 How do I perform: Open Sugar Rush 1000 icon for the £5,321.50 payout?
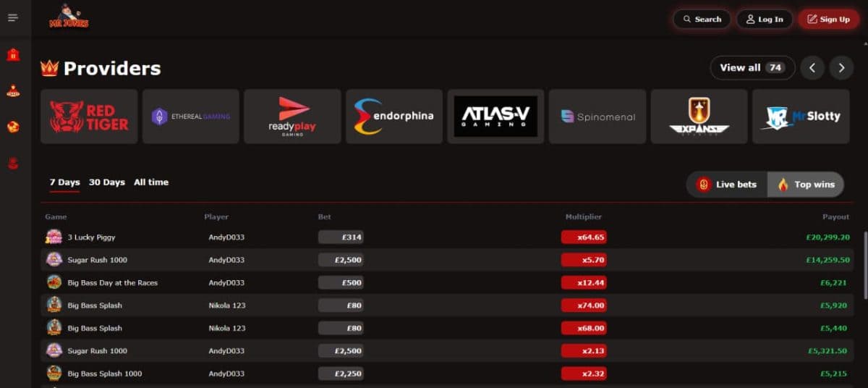(54, 351)
